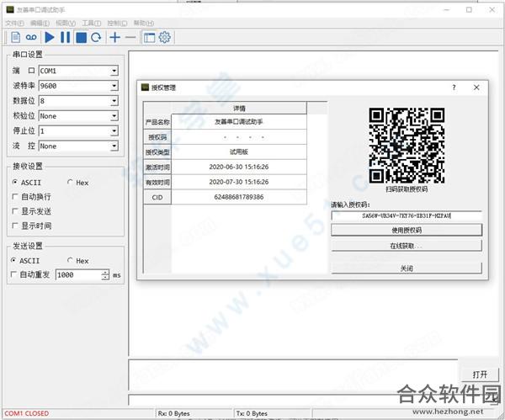The height and width of the screenshot is (420, 505).
Task: Select Hex in 发送设置
Action: coord(77,260)
